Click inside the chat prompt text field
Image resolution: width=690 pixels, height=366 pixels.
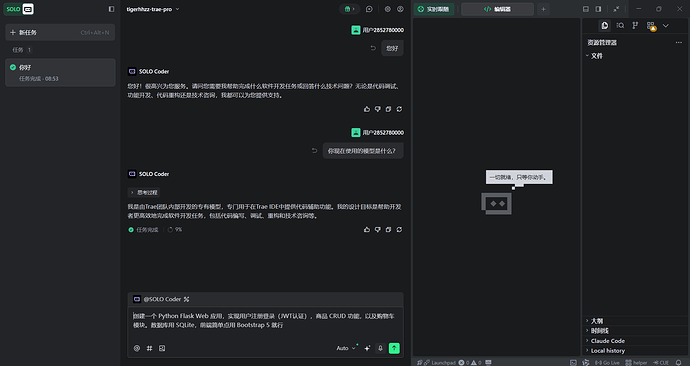click(265, 321)
